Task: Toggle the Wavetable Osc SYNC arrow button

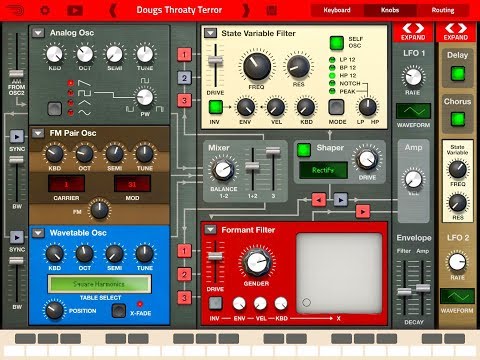Action: pyautogui.click(x=17, y=237)
